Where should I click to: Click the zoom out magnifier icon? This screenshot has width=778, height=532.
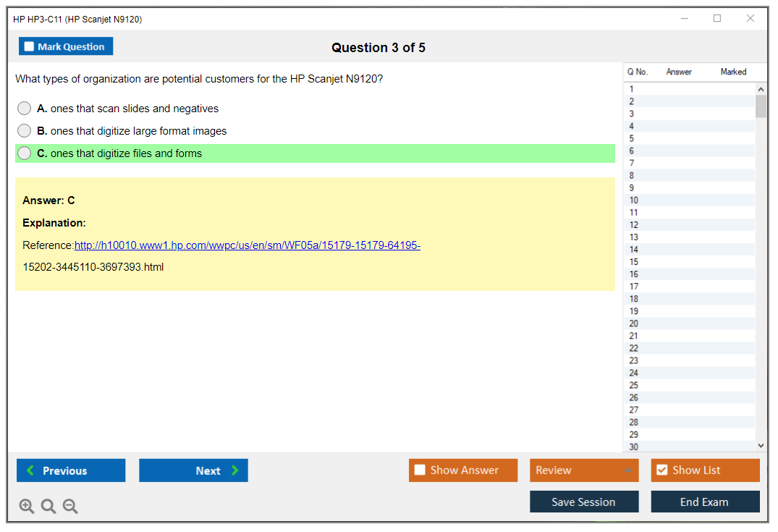pos(70,507)
